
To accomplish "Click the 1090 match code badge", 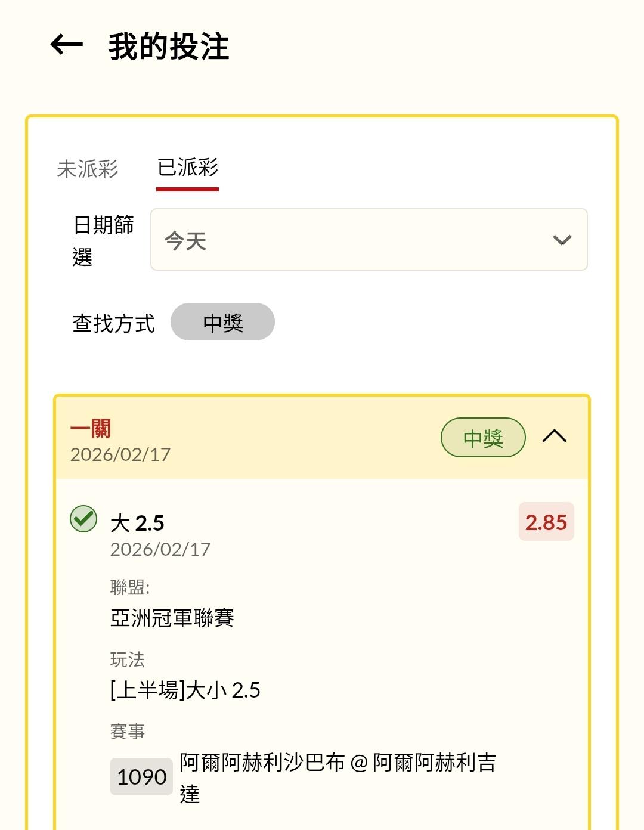I will pos(141,777).
